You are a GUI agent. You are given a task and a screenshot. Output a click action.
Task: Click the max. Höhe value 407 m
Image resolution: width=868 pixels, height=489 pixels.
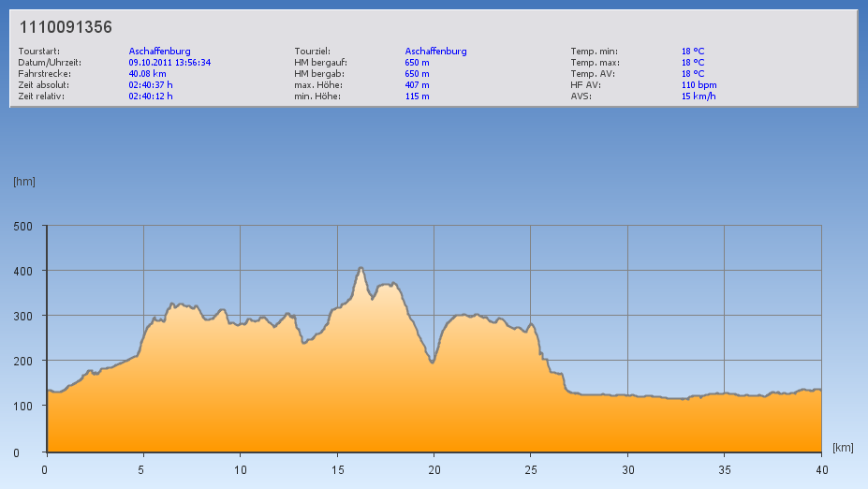(418, 85)
